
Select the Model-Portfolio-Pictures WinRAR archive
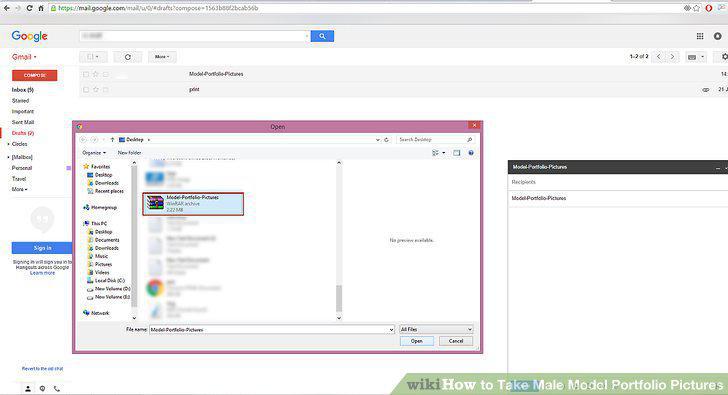[193, 204]
